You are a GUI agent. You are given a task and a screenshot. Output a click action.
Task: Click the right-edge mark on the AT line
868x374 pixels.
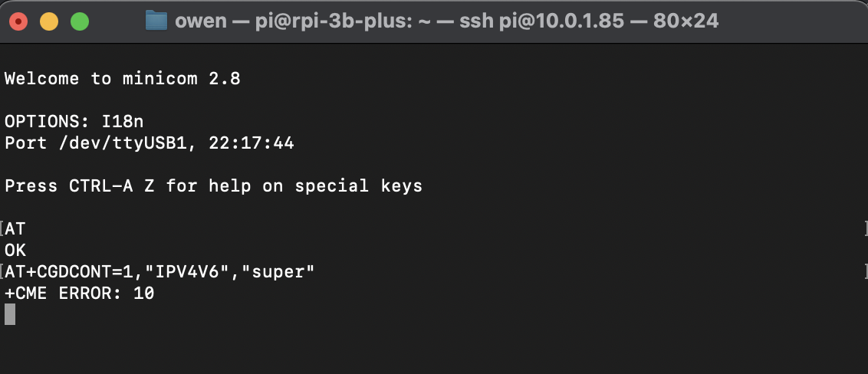[x=866, y=228]
